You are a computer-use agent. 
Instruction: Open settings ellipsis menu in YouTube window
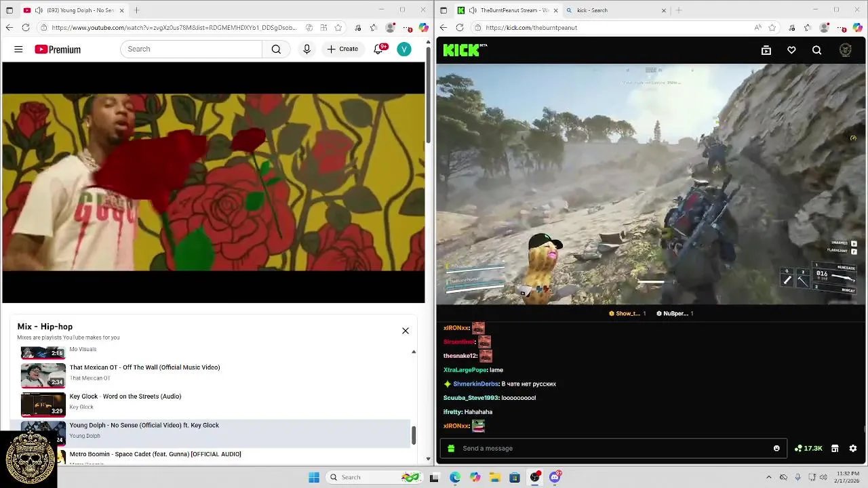coord(407,27)
